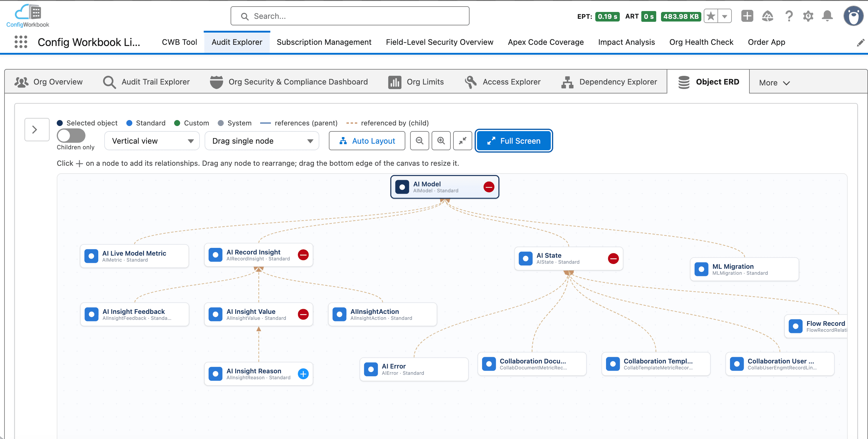Click the AI Record Insight node title

click(253, 252)
